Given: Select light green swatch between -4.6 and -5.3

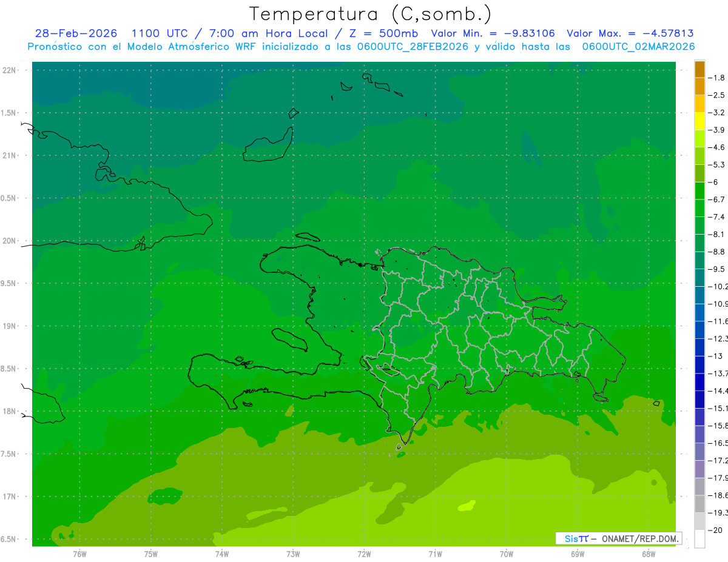Looking at the screenshot, I should tap(699, 156).
